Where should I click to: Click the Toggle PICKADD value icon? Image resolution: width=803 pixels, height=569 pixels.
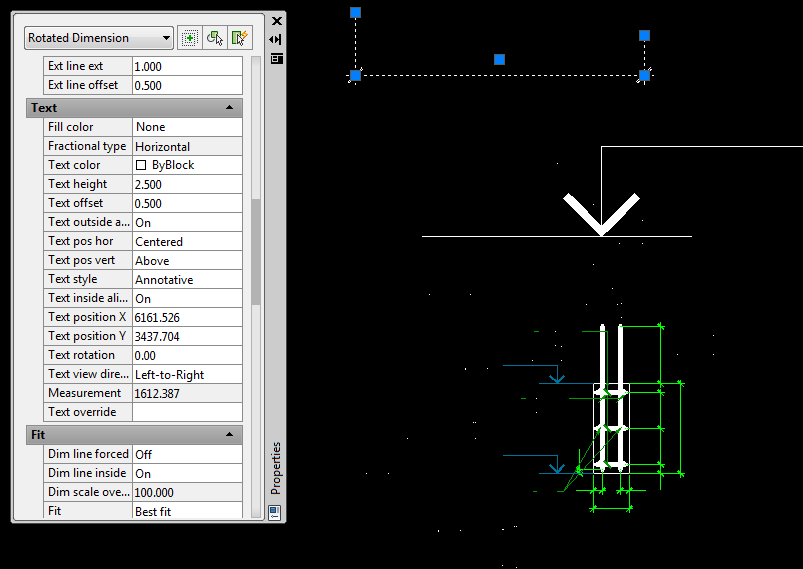pos(189,38)
